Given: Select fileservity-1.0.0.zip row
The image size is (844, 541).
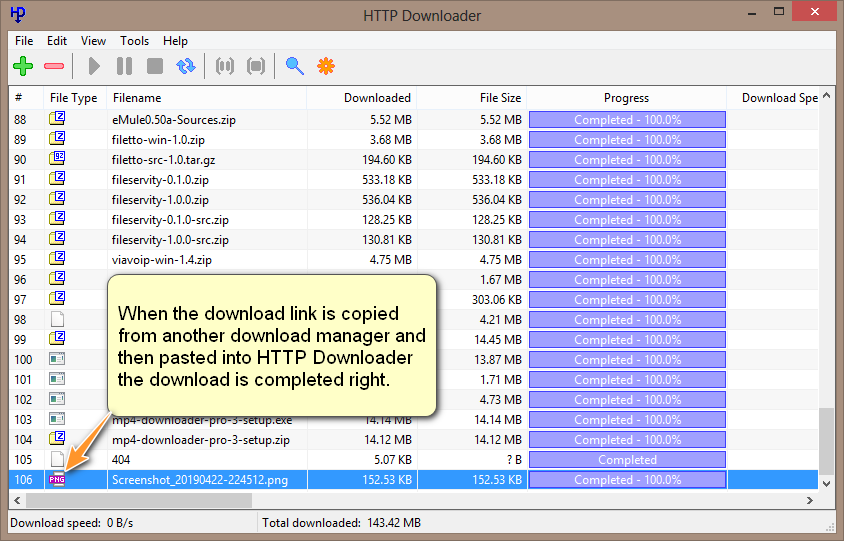Looking at the screenshot, I should pyautogui.click(x=413, y=200).
